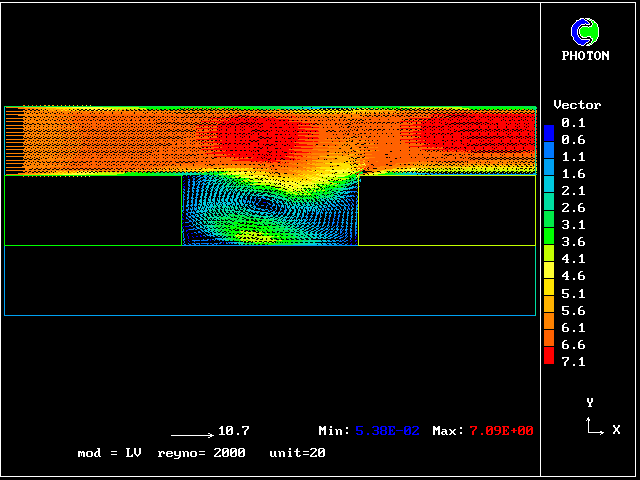Click the 'unit=20' text
Viewport: 640px width, 480px height.
click(x=297, y=453)
